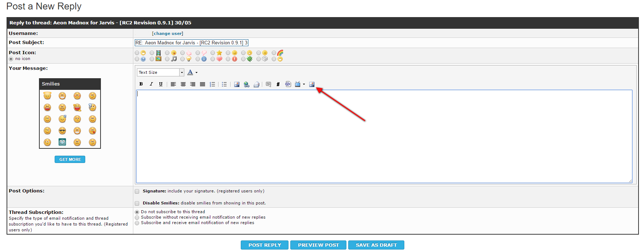
Task: Center align the message text
Action: [x=183, y=84]
